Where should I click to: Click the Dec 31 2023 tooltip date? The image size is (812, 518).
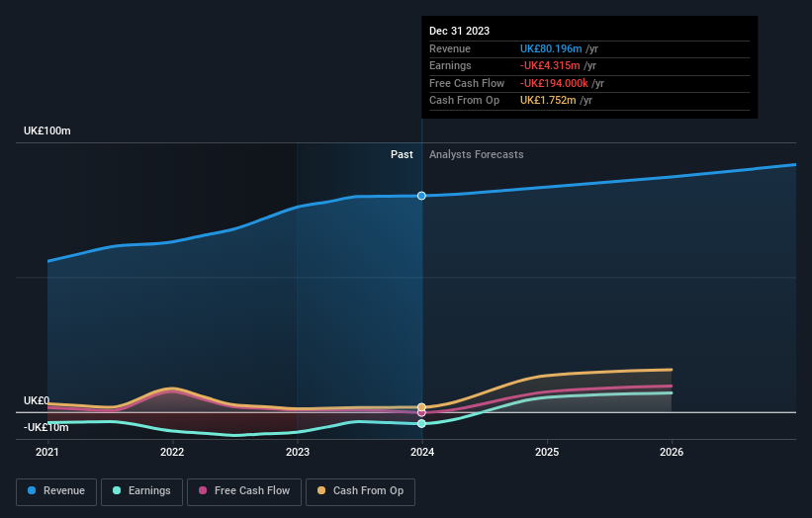[x=459, y=31]
